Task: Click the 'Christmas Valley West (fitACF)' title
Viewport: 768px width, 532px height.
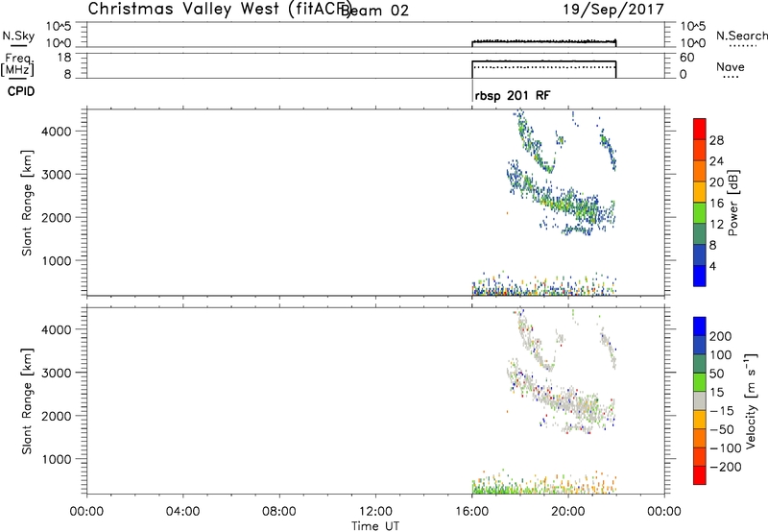Action: [219, 10]
